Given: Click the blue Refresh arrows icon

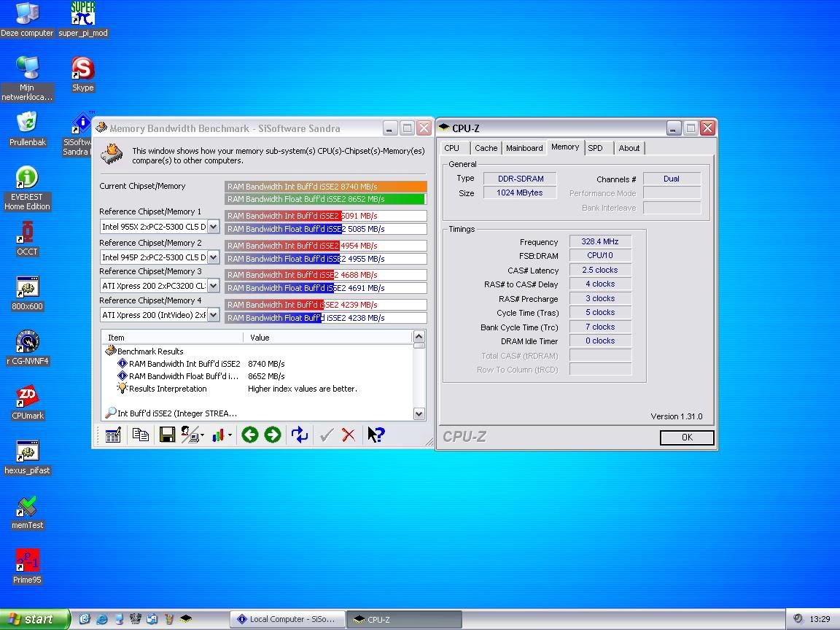Looking at the screenshot, I should coord(300,435).
